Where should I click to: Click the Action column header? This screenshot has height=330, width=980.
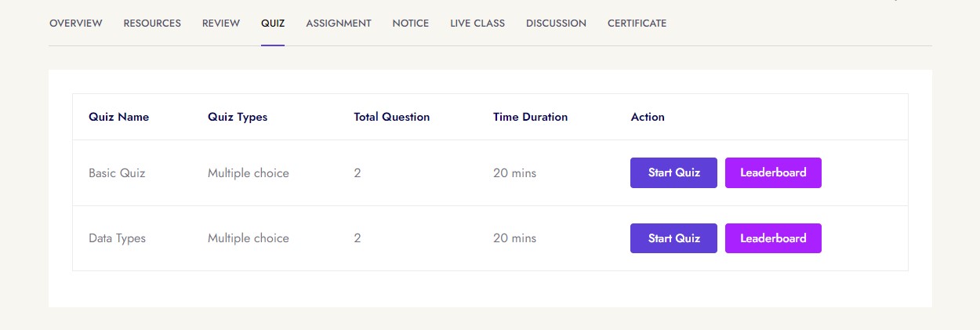648,117
